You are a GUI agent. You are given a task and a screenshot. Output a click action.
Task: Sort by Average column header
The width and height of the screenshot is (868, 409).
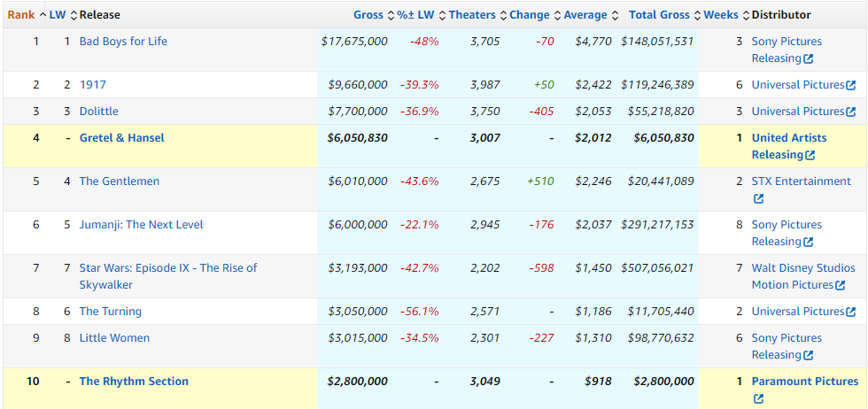point(585,15)
